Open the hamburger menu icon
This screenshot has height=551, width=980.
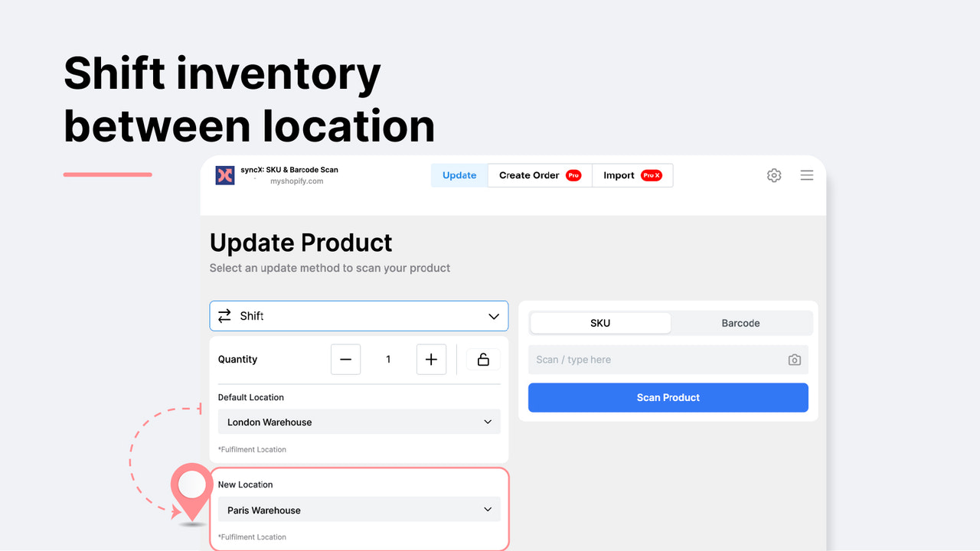click(806, 175)
